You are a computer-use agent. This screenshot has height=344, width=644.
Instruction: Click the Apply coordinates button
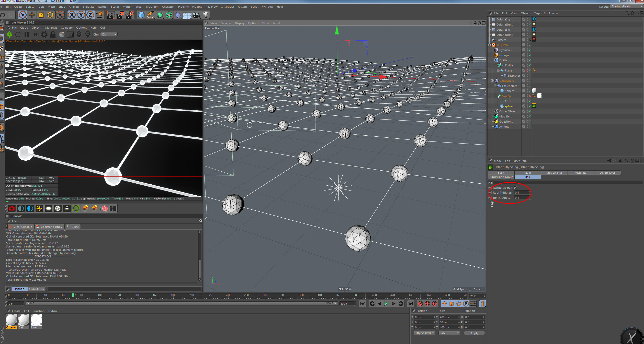[474, 333]
